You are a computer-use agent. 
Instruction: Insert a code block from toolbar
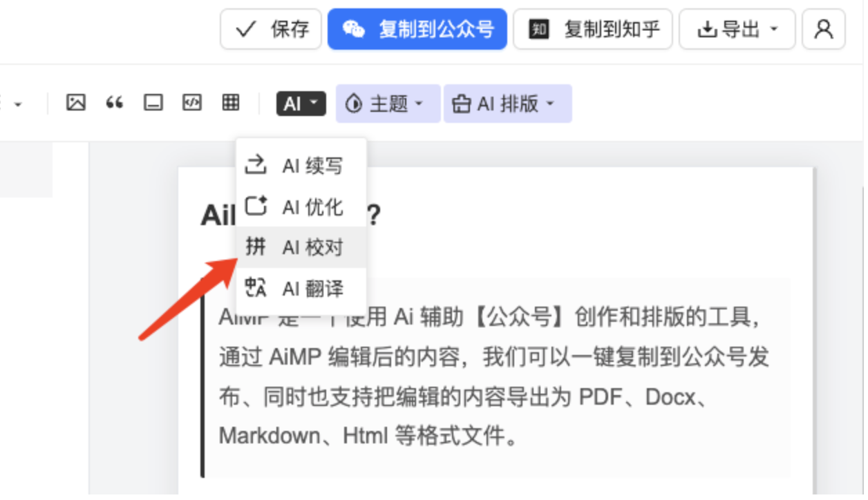pos(191,104)
